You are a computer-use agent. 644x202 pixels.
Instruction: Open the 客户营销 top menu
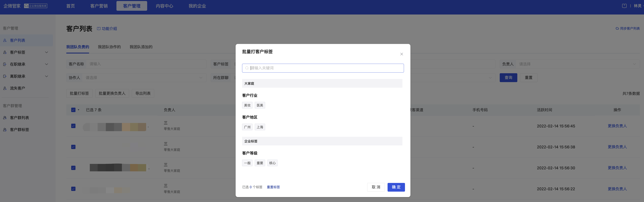(99, 6)
